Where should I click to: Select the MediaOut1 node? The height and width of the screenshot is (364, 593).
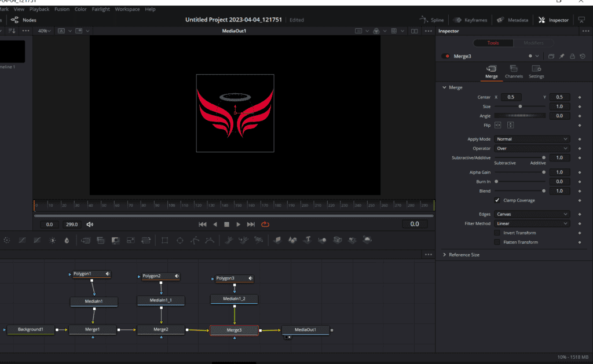coord(305,330)
